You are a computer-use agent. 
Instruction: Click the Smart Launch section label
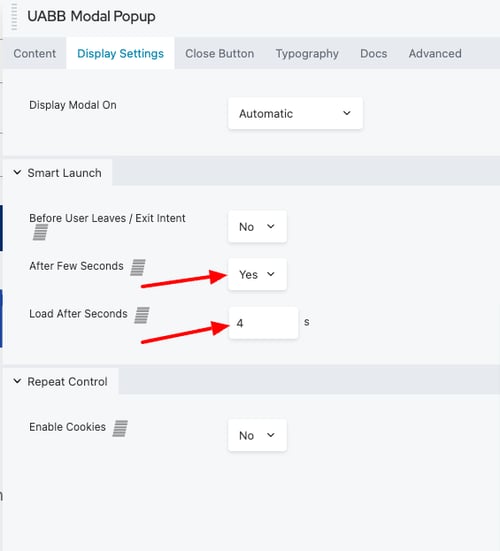(64, 173)
